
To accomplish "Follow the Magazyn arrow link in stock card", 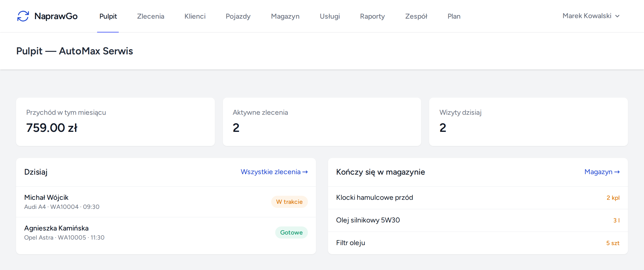I will click(x=602, y=172).
